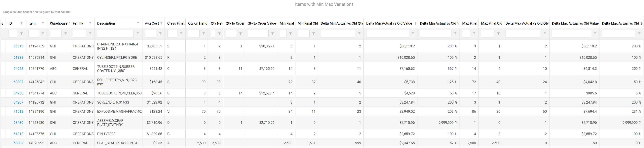This screenshot has width=644, height=148.
Task: Open the Description column header filter icon
Action: pyautogui.click(x=138, y=23)
